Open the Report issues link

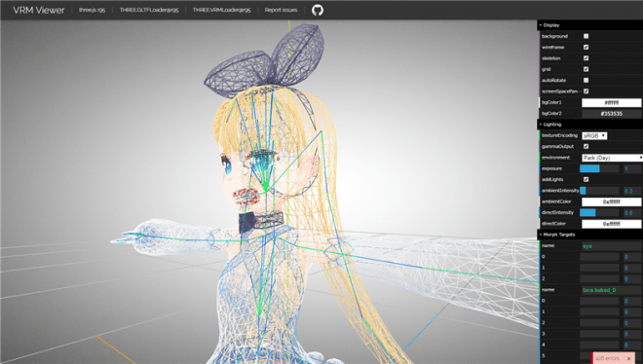[281, 10]
